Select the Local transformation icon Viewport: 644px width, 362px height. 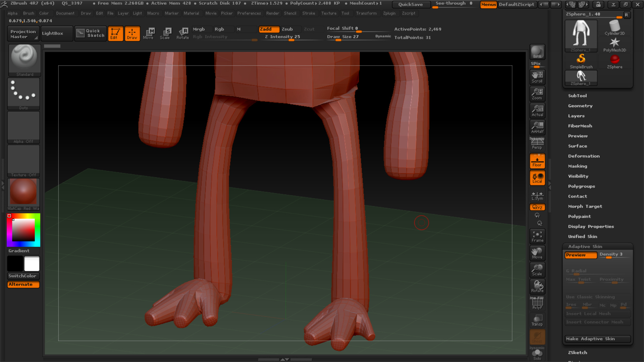(537, 178)
